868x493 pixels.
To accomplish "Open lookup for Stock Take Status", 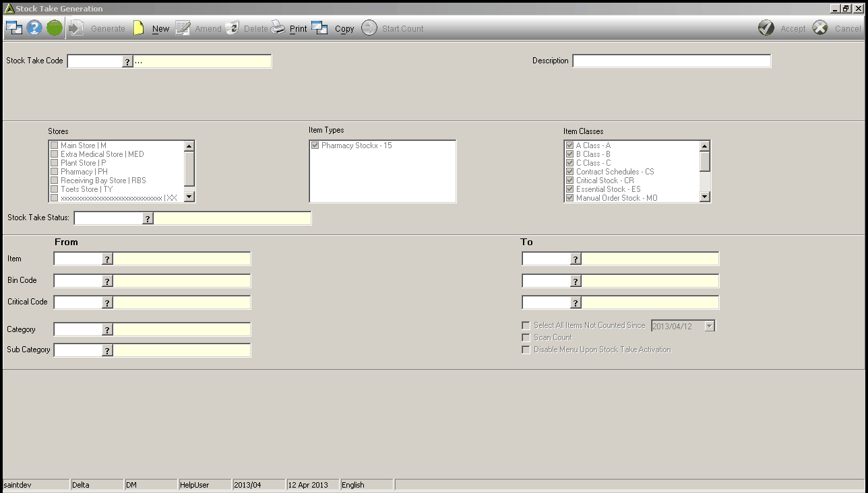I will tap(148, 218).
